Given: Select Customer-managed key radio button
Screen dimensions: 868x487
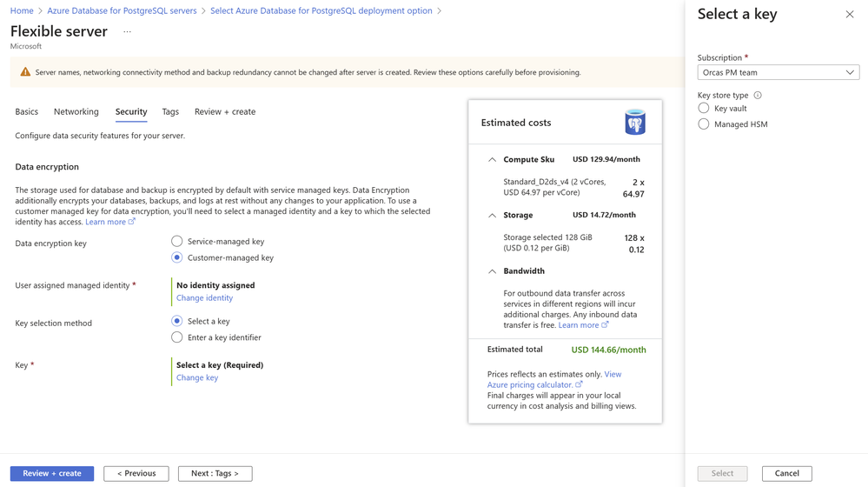Looking at the screenshot, I should tap(176, 257).
